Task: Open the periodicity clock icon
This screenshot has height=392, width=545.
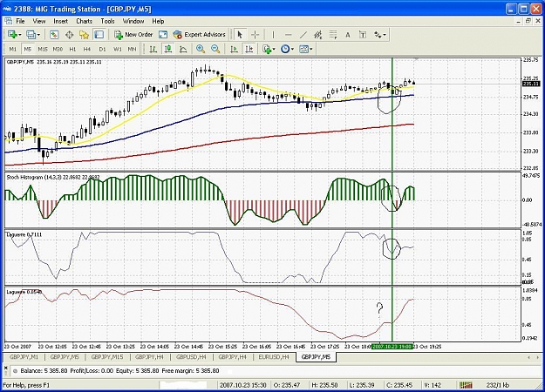Action: (285, 49)
